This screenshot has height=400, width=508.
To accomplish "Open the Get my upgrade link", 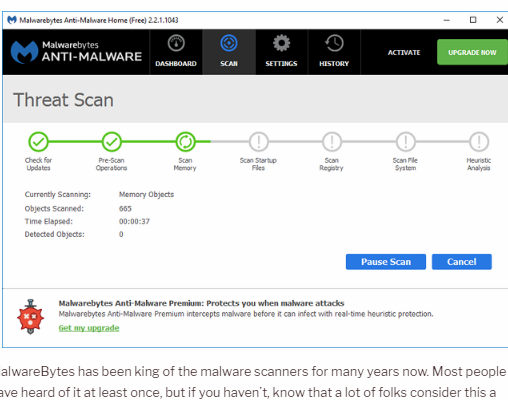I will (x=89, y=328).
